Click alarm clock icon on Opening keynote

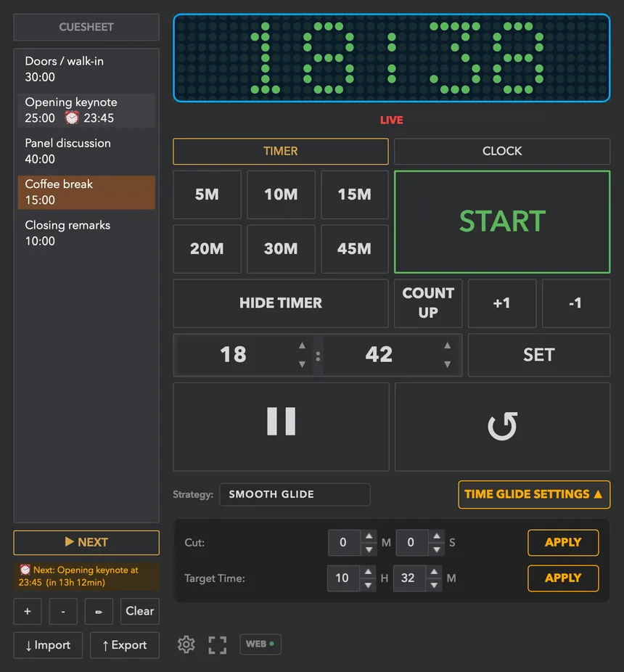tap(72, 118)
